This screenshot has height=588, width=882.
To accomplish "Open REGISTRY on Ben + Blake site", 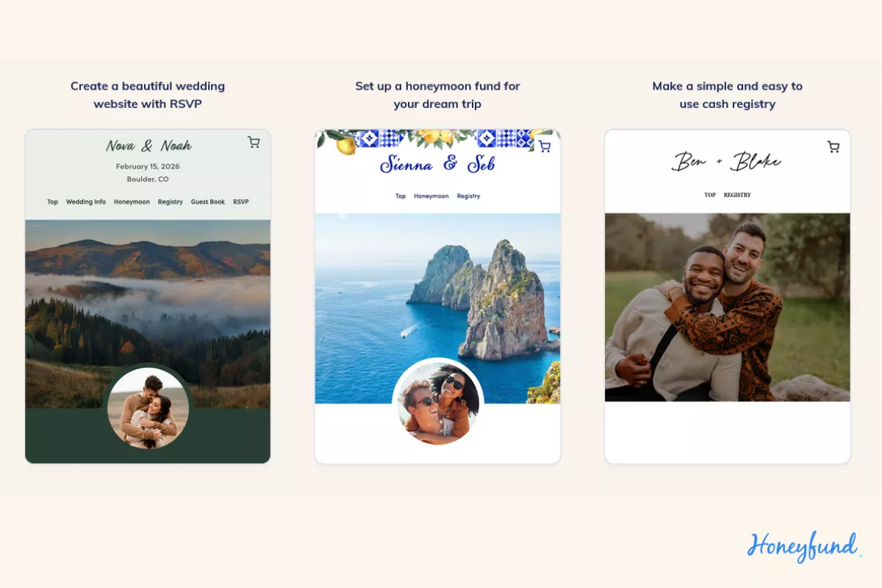I will click(737, 196).
